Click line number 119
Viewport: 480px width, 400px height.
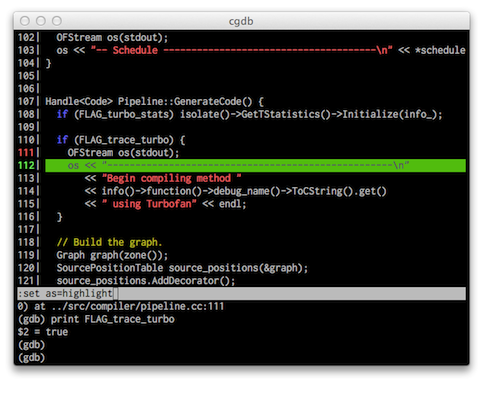click(26, 255)
